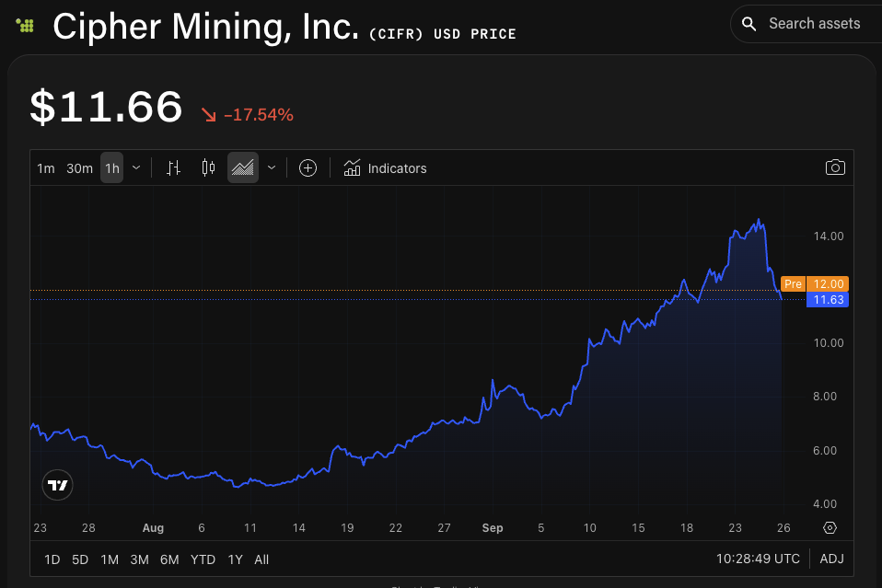Image resolution: width=882 pixels, height=588 pixels.
Task: Click the Search assets input field
Action: [x=815, y=23]
